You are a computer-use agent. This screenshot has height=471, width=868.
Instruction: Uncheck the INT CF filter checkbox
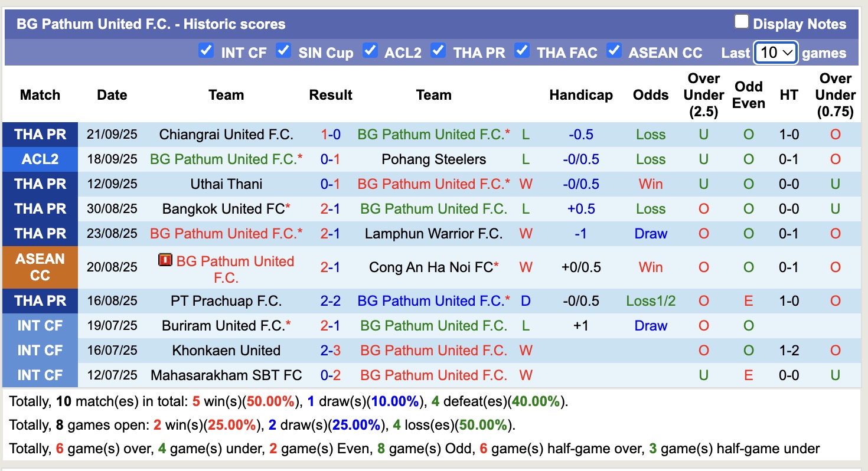(x=206, y=51)
